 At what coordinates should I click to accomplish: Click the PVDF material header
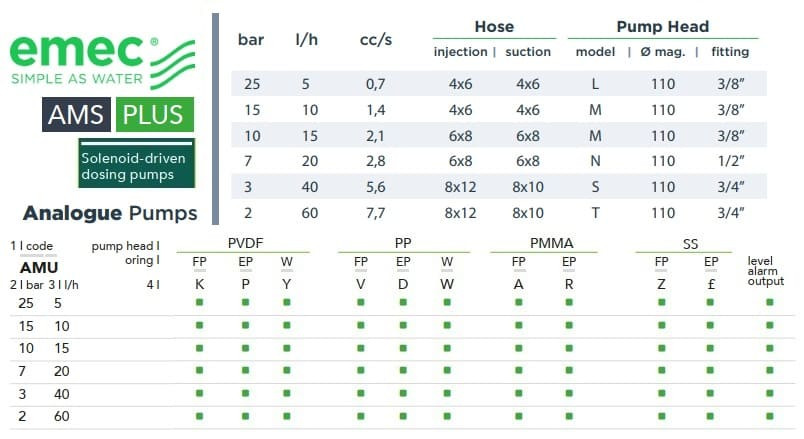tap(244, 243)
